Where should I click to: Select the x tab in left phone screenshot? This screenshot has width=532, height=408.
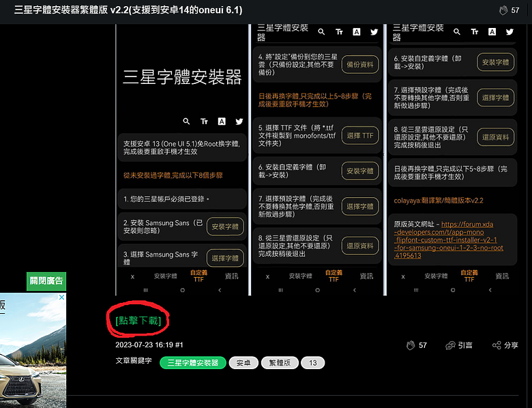[x=133, y=276]
